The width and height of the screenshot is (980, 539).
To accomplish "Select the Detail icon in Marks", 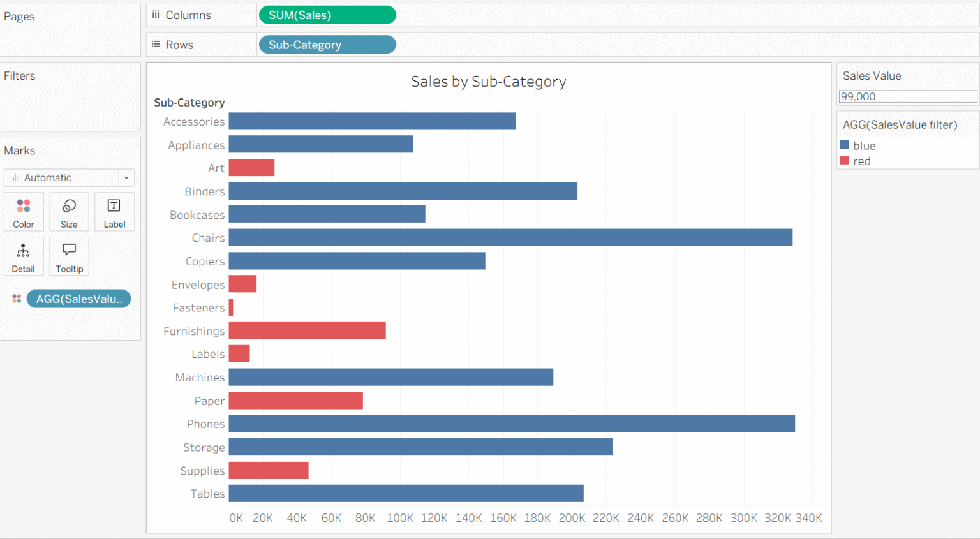I will click(24, 256).
